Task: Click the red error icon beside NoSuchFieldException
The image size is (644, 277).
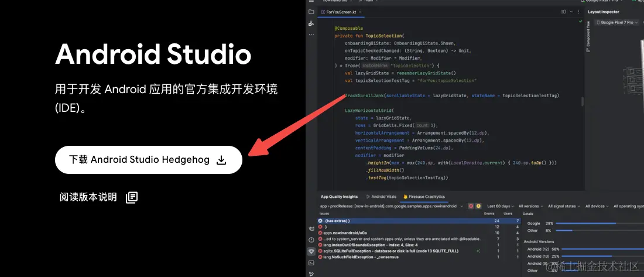Action: [320, 257]
